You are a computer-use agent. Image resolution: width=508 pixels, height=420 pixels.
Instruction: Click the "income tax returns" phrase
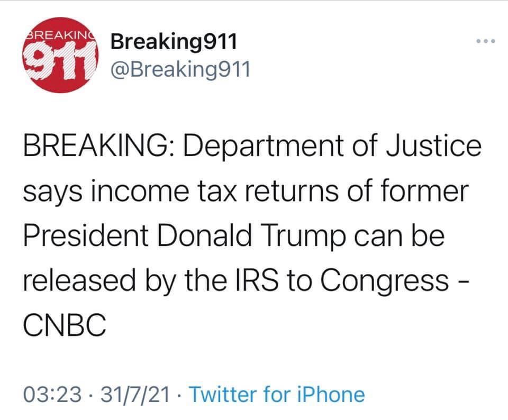[x=196, y=190]
